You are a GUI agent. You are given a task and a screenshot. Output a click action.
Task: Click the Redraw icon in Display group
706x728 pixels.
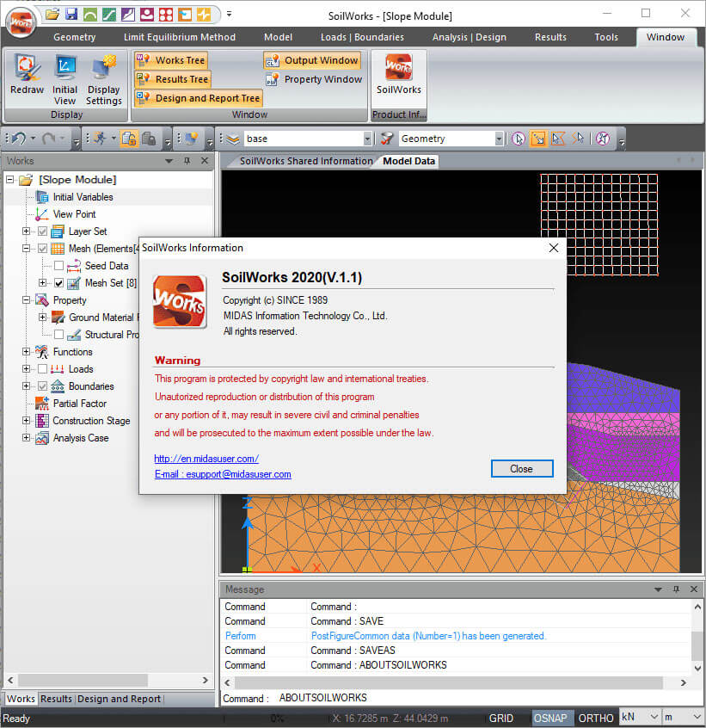coord(28,67)
